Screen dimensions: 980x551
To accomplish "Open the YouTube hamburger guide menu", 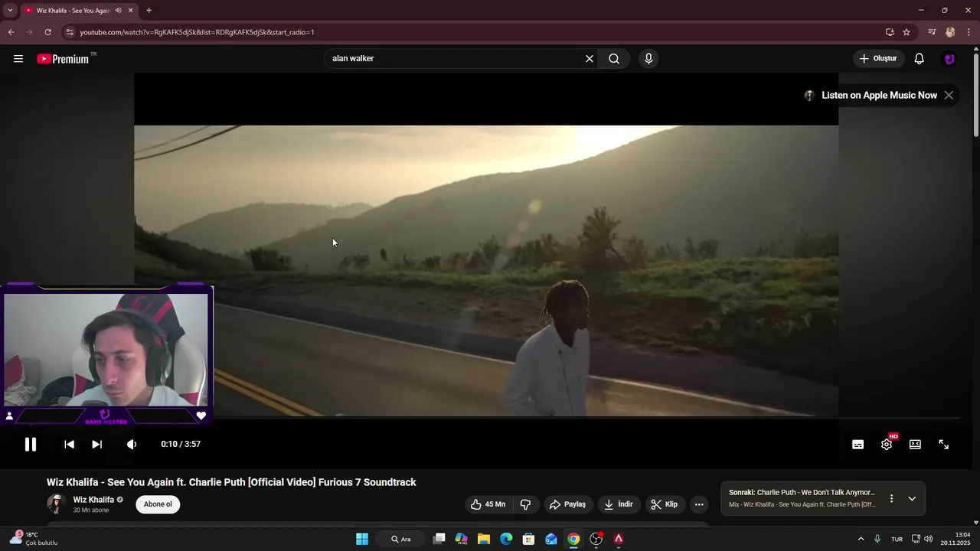I will tap(18, 59).
